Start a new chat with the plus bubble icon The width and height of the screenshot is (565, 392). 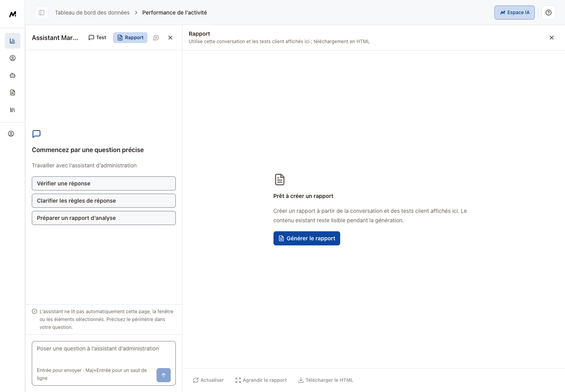click(x=156, y=38)
